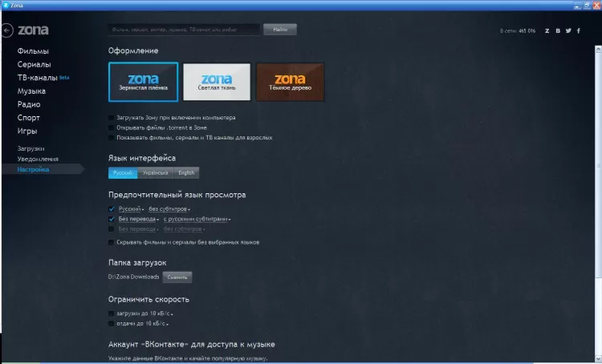Viewport: 602px width, 364px height.
Task: Open the с русскими субтитрами dropdown
Action: 197,219
